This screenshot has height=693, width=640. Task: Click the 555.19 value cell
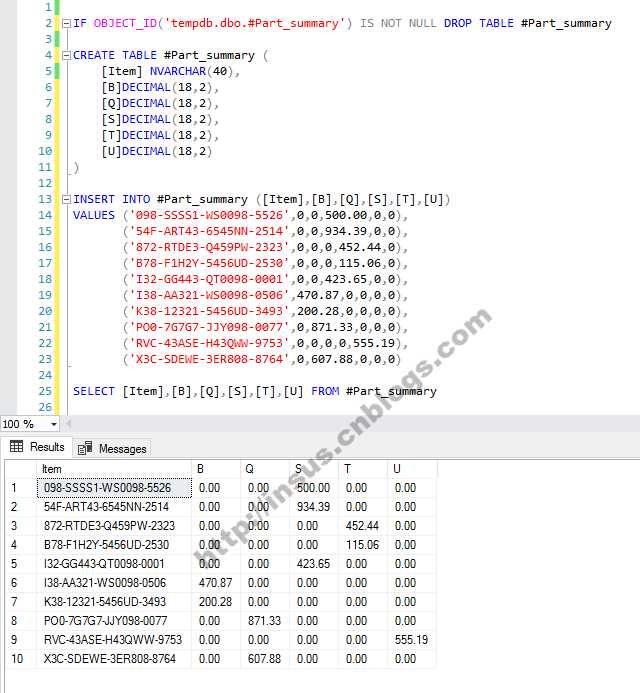point(412,640)
